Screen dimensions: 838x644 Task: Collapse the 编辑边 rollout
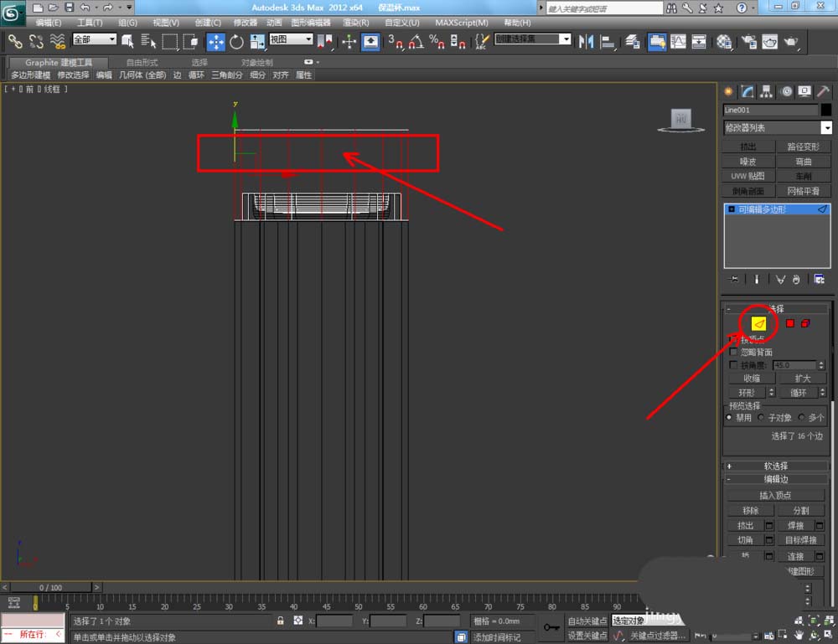click(x=775, y=479)
